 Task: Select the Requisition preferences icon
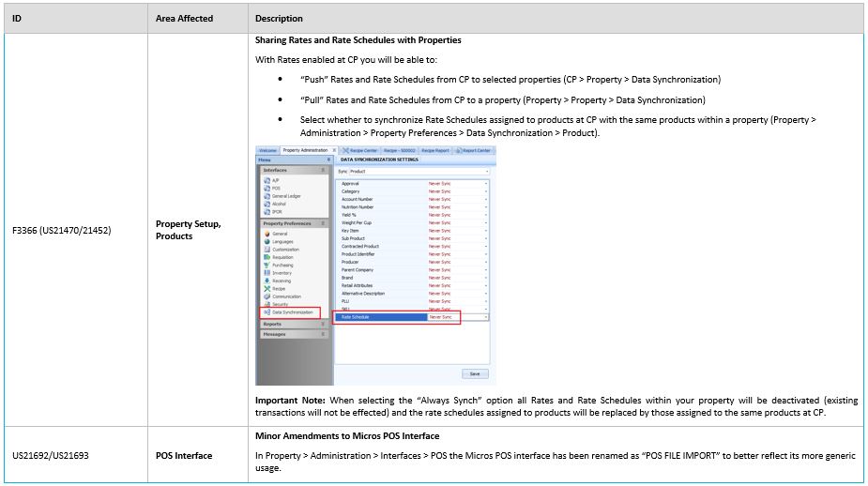(266, 257)
